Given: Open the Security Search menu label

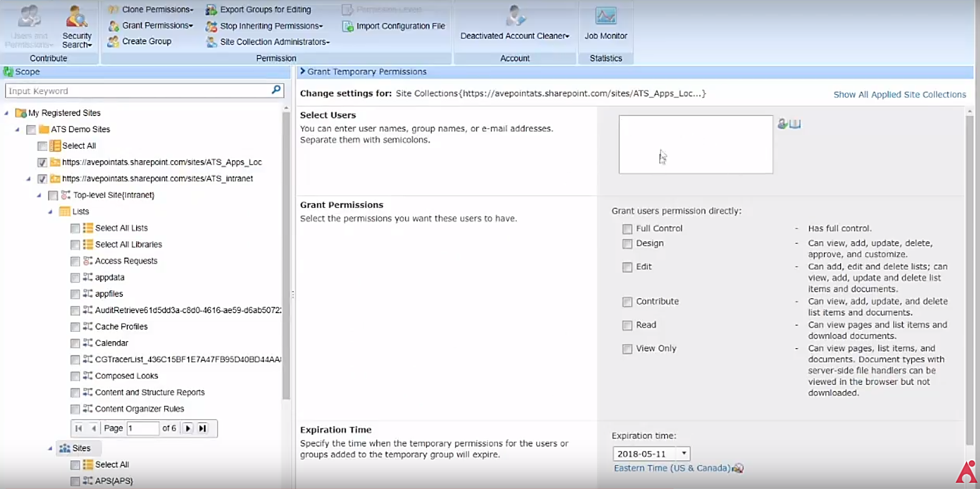Looking at the screenshot, I should [x=77, y=41].
